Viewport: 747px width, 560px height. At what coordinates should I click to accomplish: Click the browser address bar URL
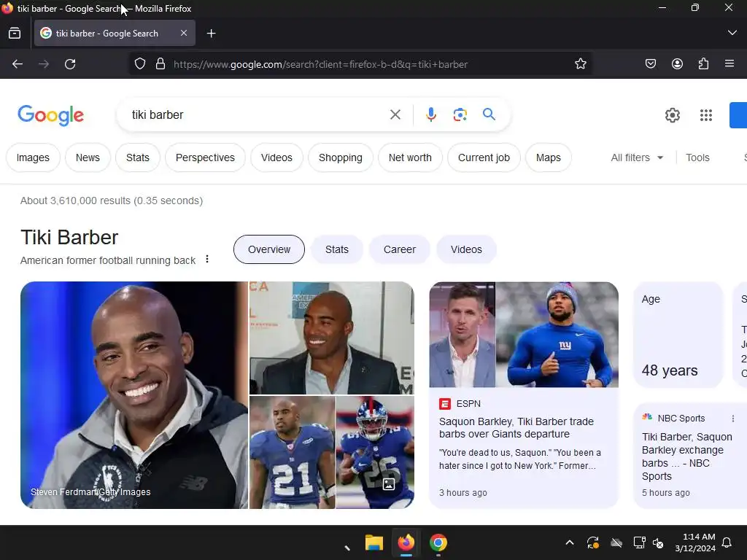320,64
